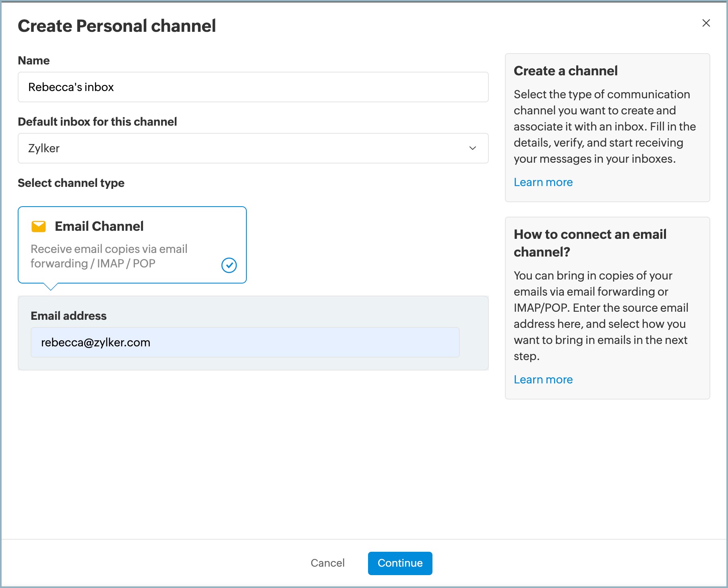
Task: Click the 'Create Personal channel' dialog title
Action: coord(117,26)
